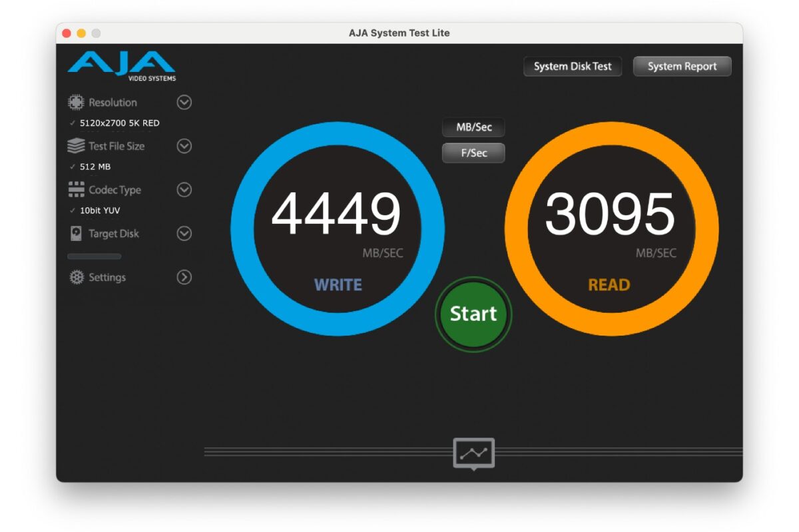Click the Resolution label

113,103
